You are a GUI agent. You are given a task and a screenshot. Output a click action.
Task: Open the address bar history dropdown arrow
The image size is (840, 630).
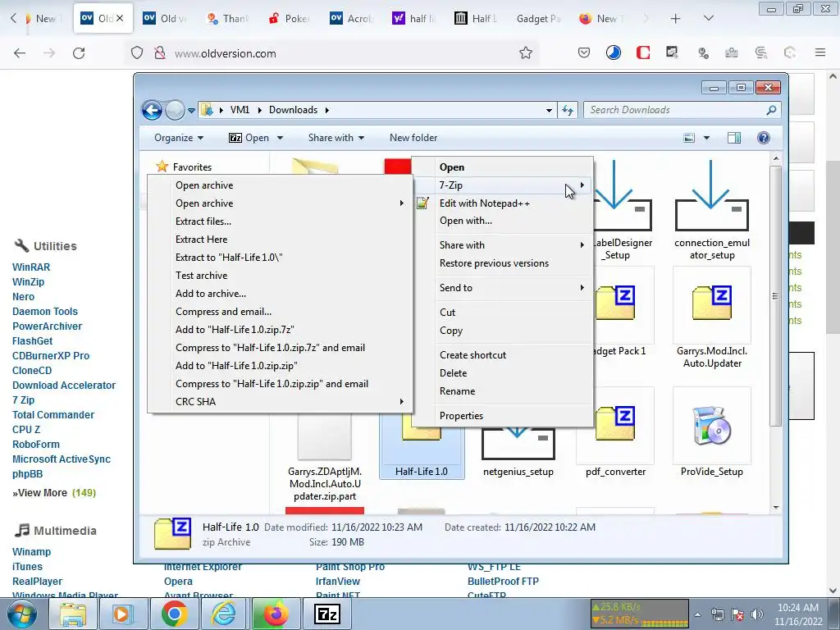[549, 111]
